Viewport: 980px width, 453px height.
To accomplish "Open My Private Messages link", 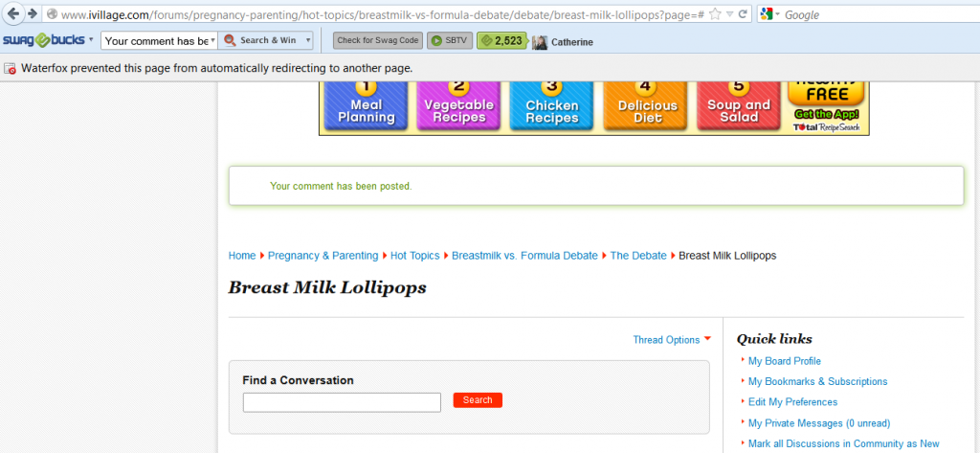I will [x=819, y=423].
